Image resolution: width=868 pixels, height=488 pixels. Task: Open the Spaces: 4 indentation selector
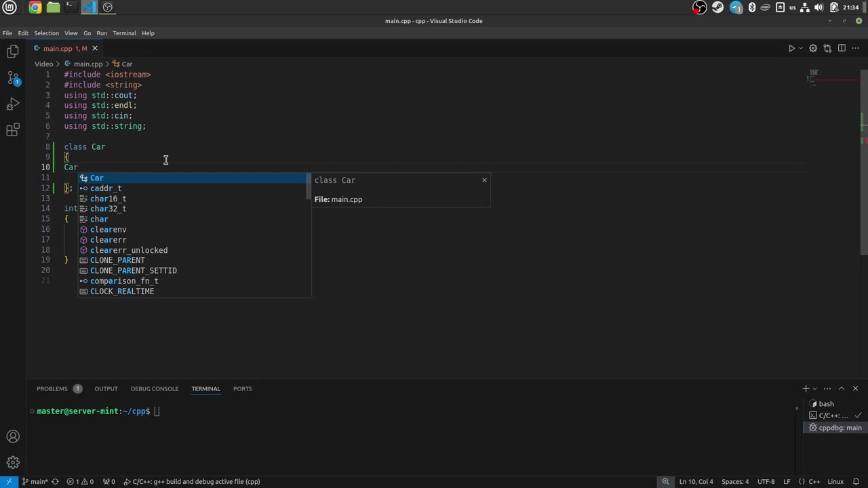pyautogui.click(x=735, y=482)
